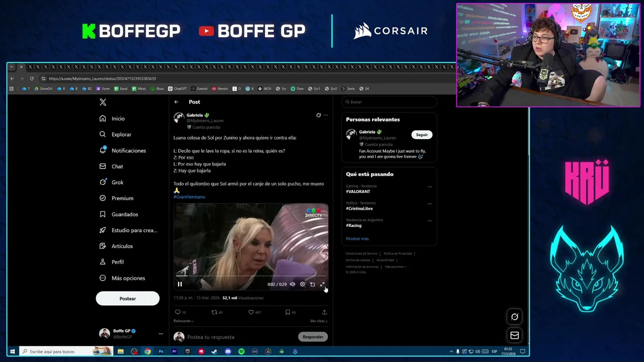This screenshot has width=644, height=362.
Task: Open the ChatGPT bookmark
Action: point(177,88)
